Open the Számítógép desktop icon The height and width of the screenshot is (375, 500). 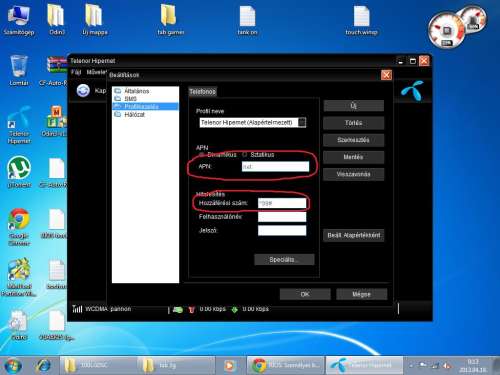pos(19,20)
